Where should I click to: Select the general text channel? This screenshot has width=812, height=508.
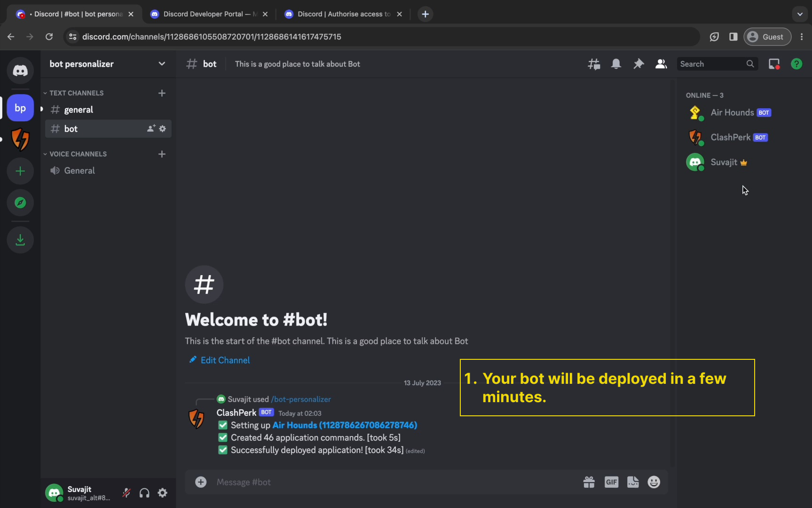click(x=79, y=110)
